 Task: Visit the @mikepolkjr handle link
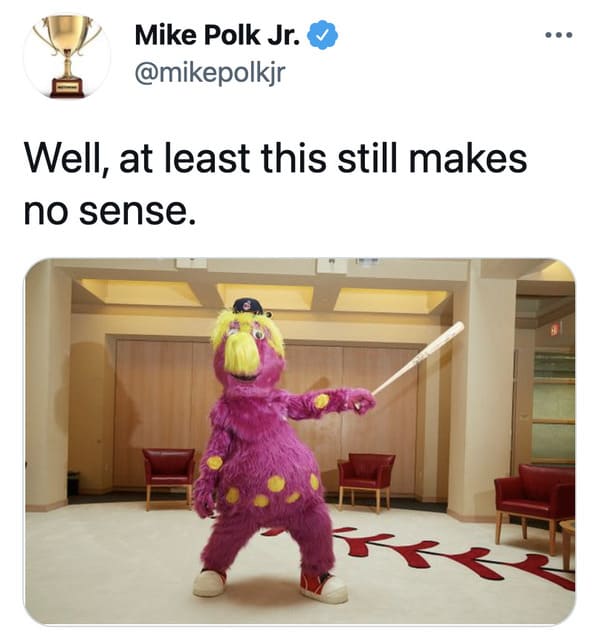210,73
